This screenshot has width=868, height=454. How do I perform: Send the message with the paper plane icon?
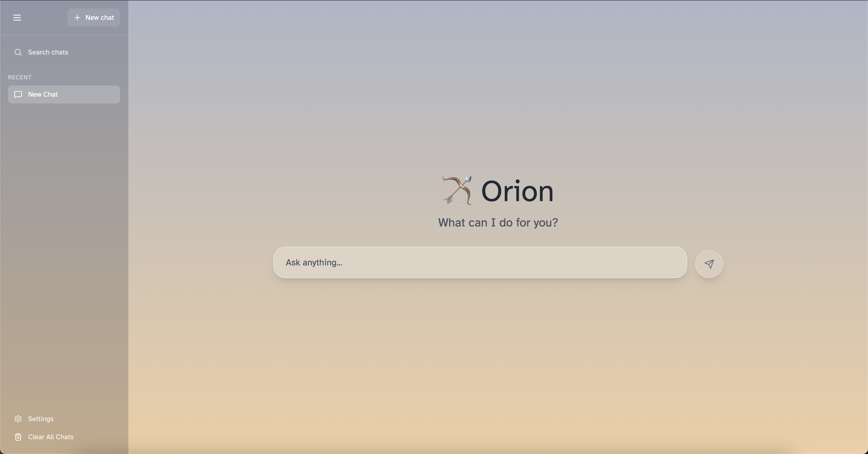pyautogui.click(x=709, y=264)
